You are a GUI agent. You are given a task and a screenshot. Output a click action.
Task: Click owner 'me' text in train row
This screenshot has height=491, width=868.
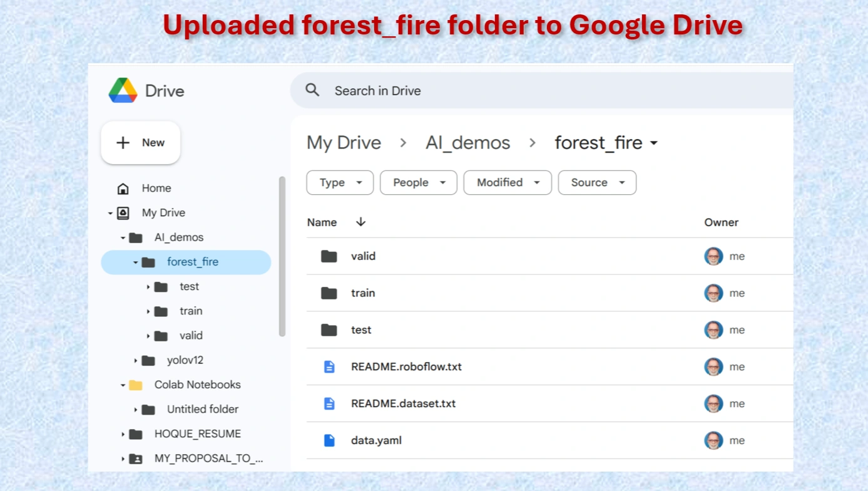[737, 293]
